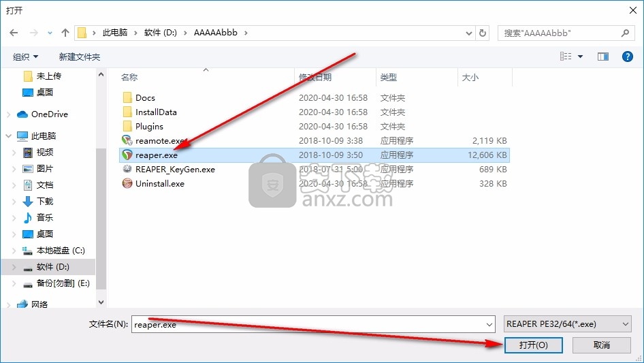Select 网络 in the navigation pane
The image size is (644, 363).
pyautogui.click(x=39, y=304)
